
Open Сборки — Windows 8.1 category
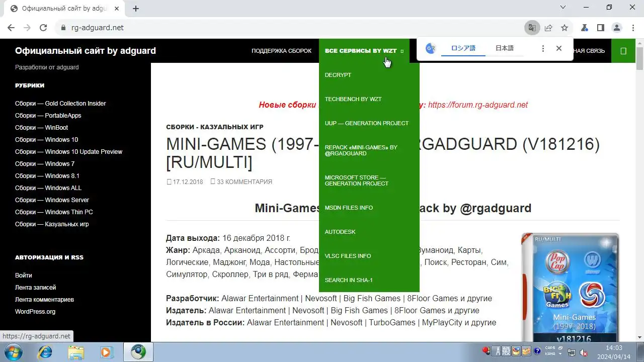47,176
